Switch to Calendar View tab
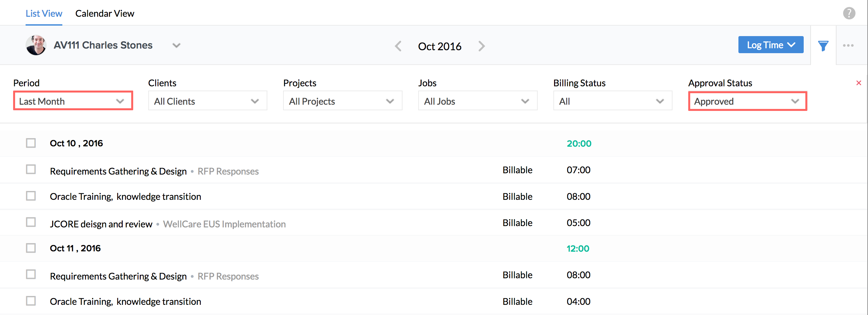The image size is (868, 315). click(x=104, y=13)
